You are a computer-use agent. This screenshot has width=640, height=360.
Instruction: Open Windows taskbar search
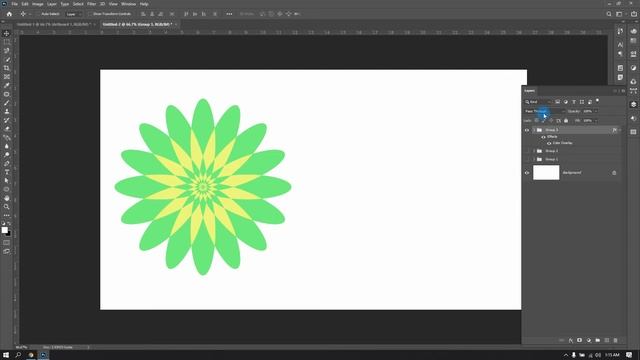(18, 355)
